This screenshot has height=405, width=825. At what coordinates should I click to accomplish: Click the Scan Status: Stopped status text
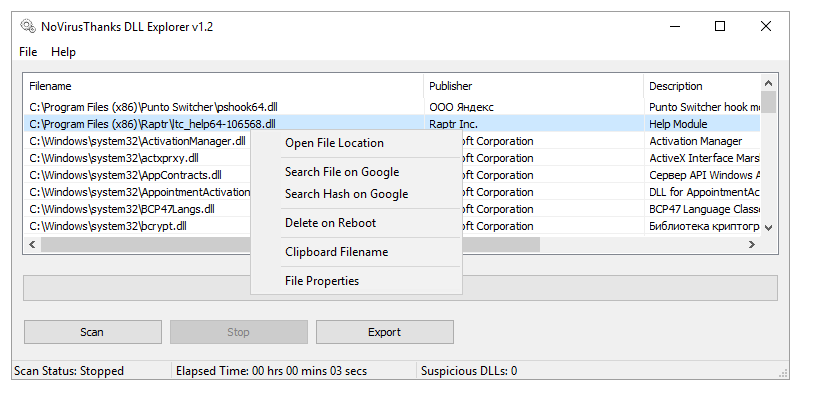[69, 371]
